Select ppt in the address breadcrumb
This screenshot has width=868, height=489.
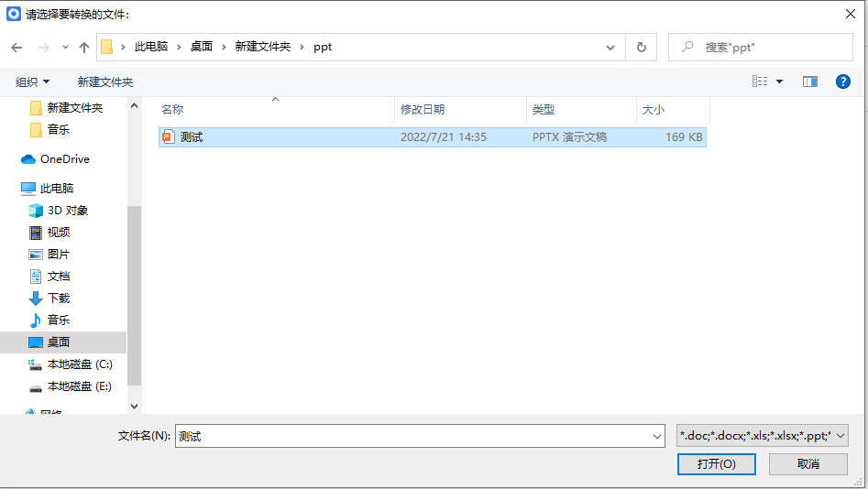(x=323, y=47)
